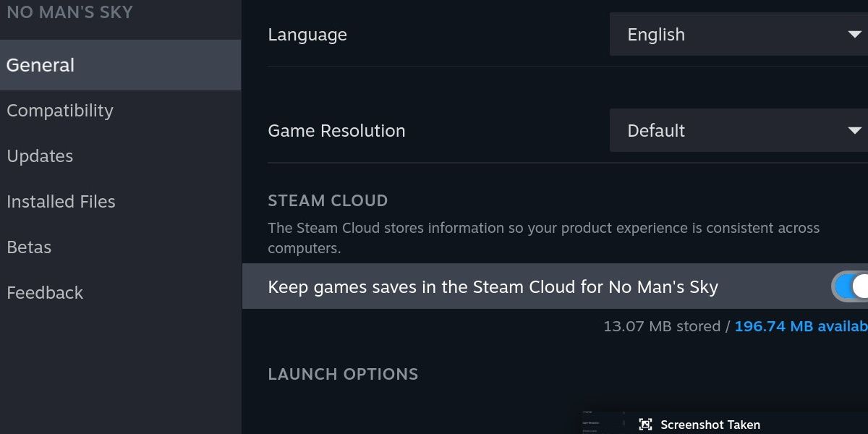Click the Steam Cloud section heading
Image resolution: width=868 pixels, height=434 pixels.
[x=328, y=200]
